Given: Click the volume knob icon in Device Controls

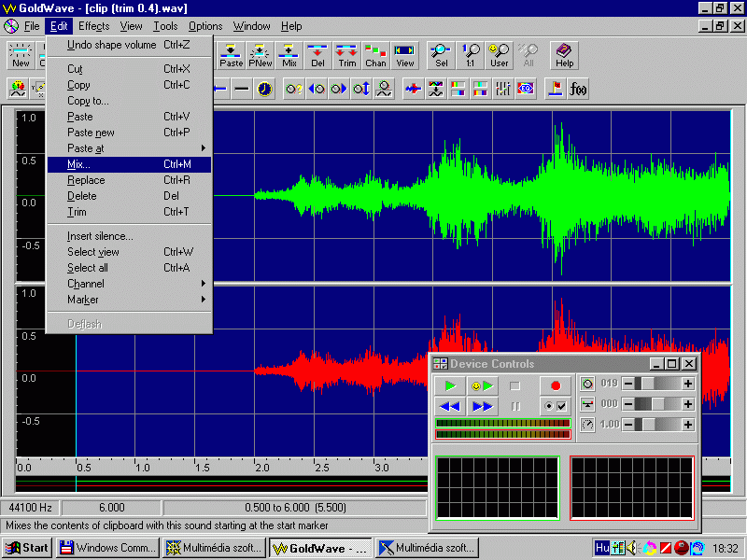Looking at the screenshot, I should [x=588, y=384].
